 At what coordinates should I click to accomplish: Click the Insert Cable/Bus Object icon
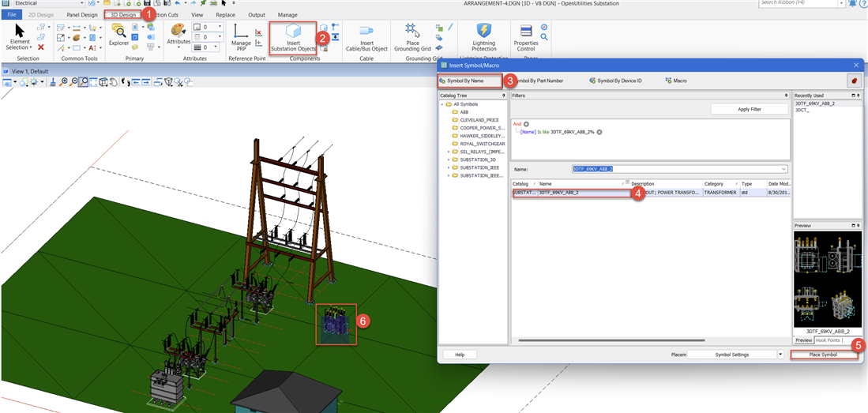[x=366, y=31]
